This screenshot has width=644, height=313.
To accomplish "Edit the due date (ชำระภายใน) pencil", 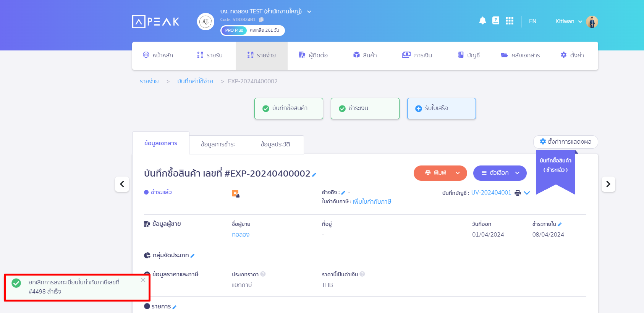I will click(x=560, y=224).
